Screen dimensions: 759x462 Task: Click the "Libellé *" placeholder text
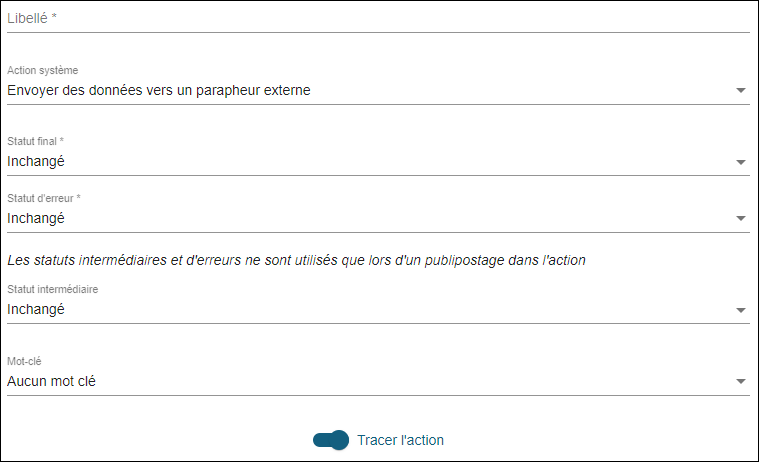[32, 18]
